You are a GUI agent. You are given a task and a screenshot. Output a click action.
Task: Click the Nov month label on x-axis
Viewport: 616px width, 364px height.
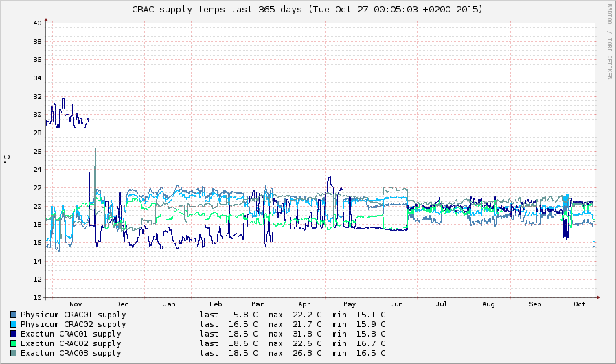click(x=76, y=304)
